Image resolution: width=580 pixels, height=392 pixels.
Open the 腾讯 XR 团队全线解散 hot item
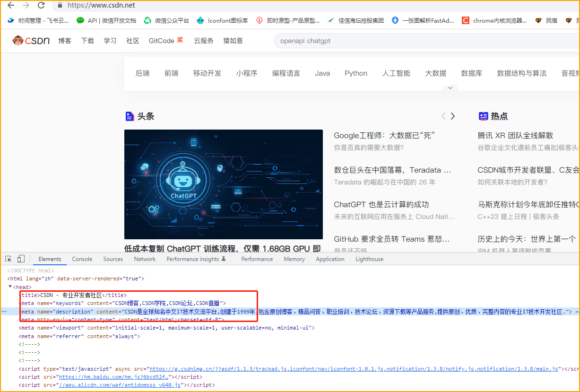pos(515,136)
